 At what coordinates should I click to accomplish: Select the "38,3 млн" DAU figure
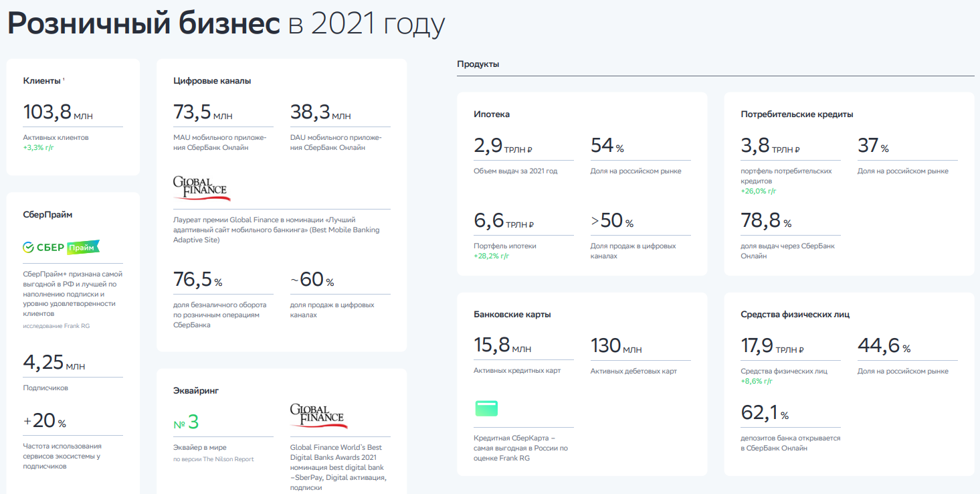tap(320, 112)
